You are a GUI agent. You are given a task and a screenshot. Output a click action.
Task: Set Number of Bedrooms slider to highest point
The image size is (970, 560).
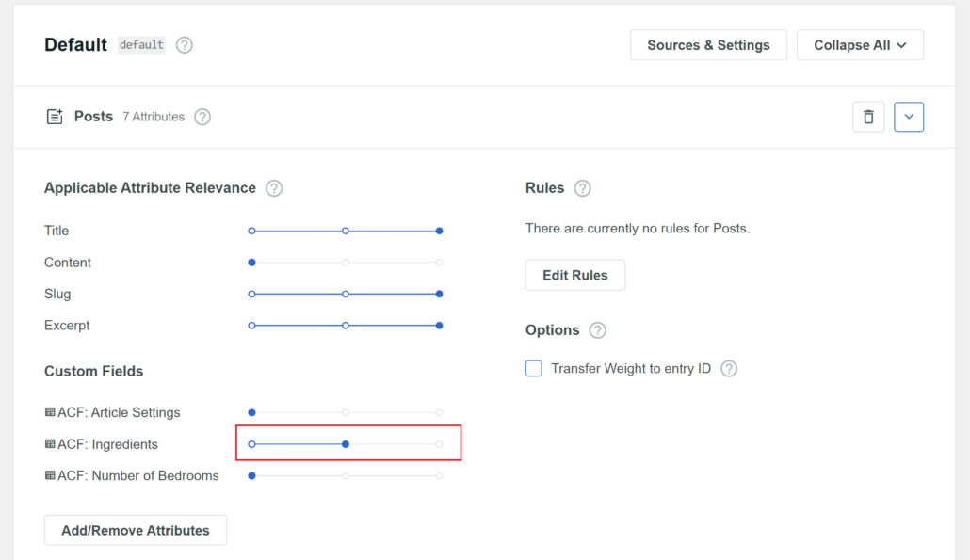[x=439, y=476]
